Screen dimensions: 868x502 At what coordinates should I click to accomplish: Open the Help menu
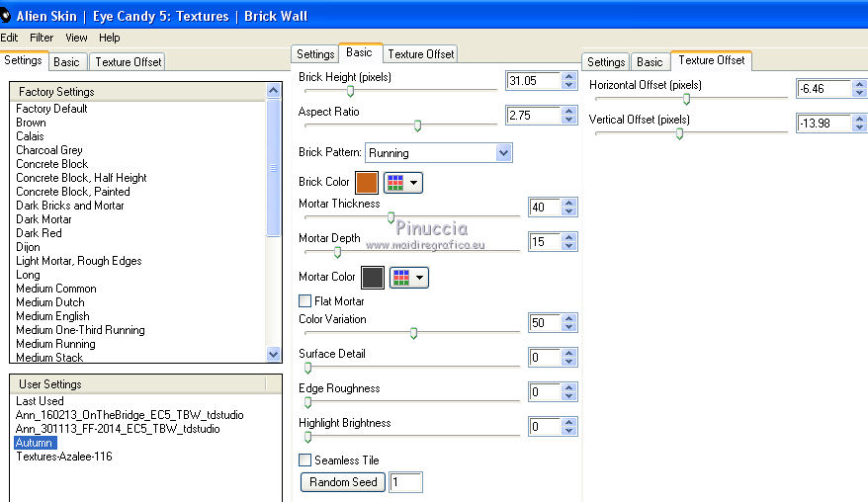[110, 38]
